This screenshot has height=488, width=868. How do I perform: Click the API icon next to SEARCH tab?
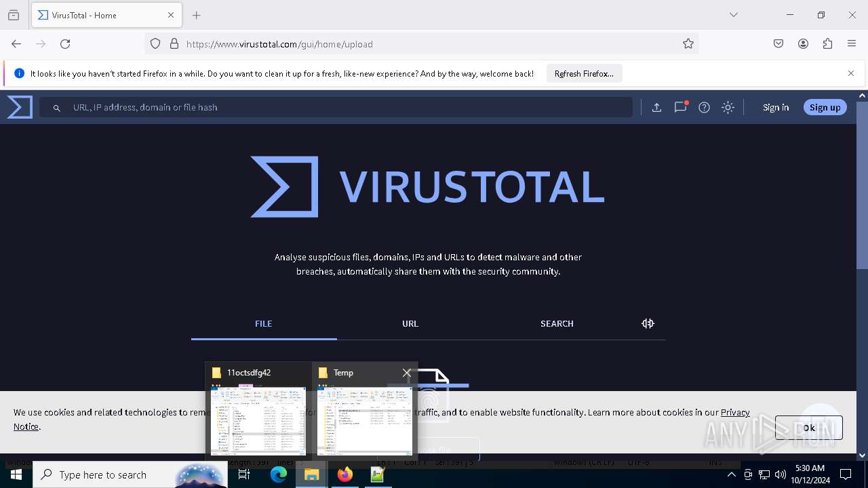click(648, 324)
